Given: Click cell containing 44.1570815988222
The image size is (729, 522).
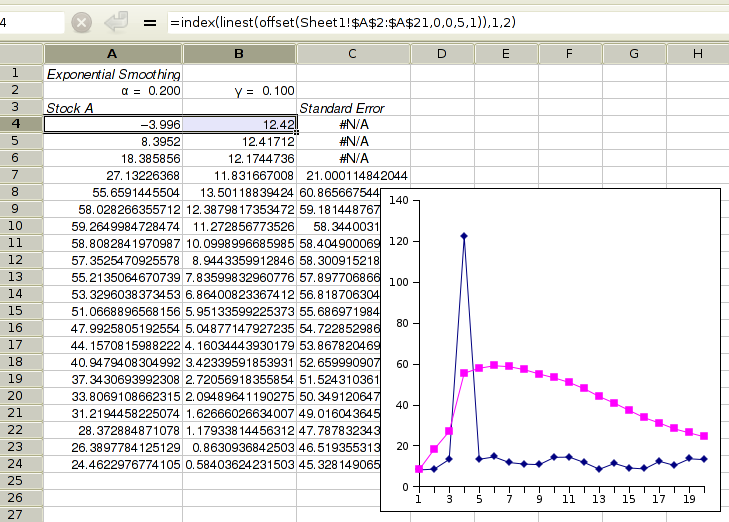Looking at the screenshot, I should coord(113,345).
